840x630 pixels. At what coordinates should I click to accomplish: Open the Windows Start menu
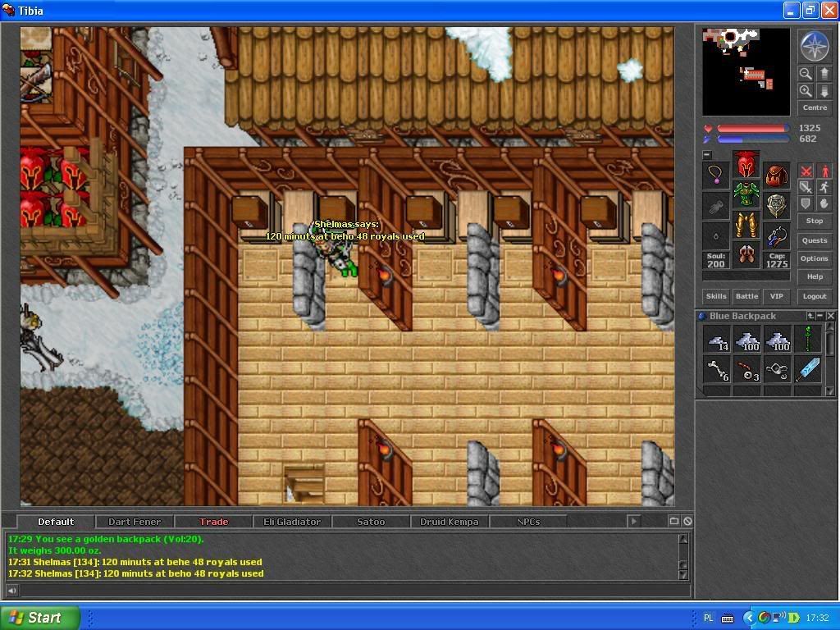click(x=39, y=618)
